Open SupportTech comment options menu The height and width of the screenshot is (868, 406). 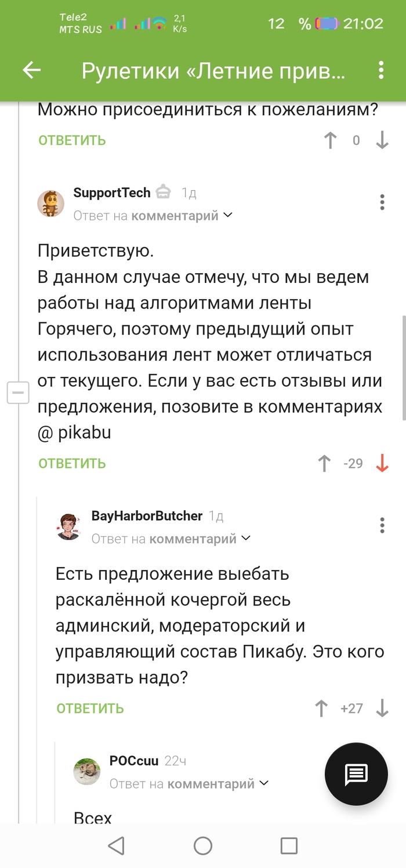(x=382, y=202)
